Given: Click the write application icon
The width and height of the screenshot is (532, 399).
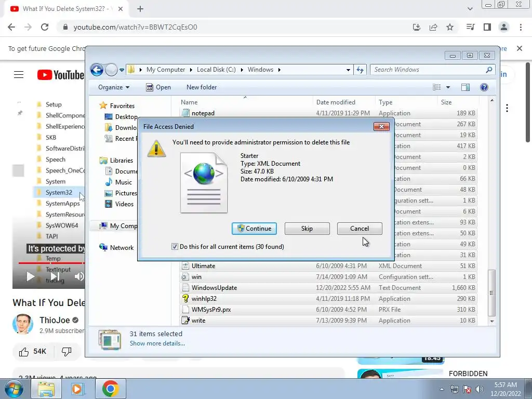Looking at the screenshot, I should tap(185, 320).
